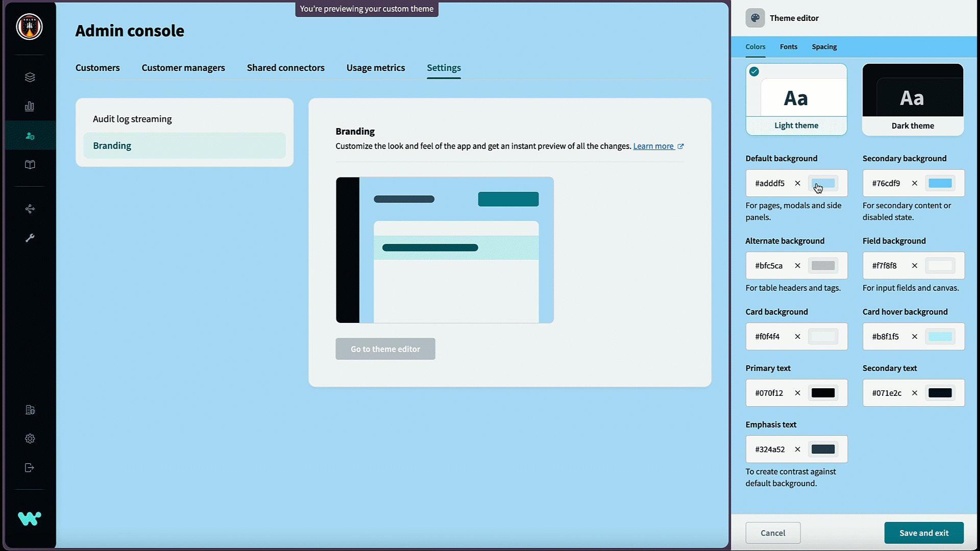Viewport: 980px width, 551px height.
Task: Switch to the Fonts tab
Action: tap(788, 46)
